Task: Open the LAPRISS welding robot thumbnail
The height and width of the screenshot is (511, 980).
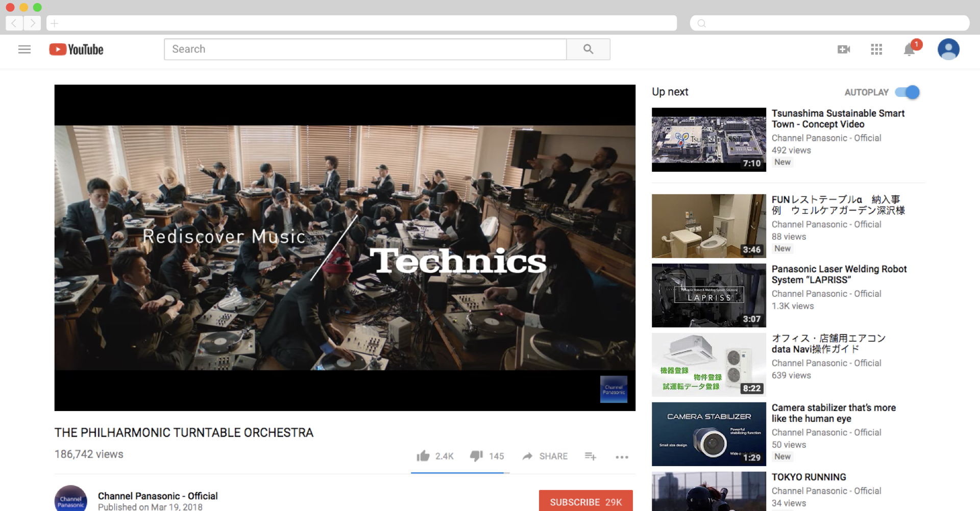Action: click(x=708, y=295)
